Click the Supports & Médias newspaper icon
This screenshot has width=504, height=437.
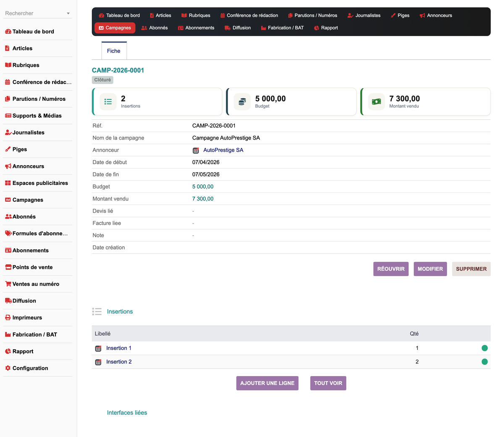coord(8,116)
